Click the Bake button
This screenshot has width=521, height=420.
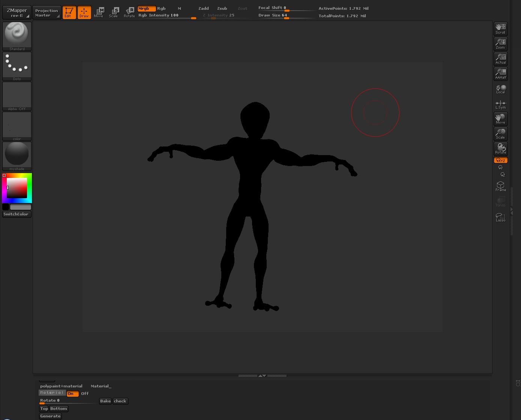[105, 401]
